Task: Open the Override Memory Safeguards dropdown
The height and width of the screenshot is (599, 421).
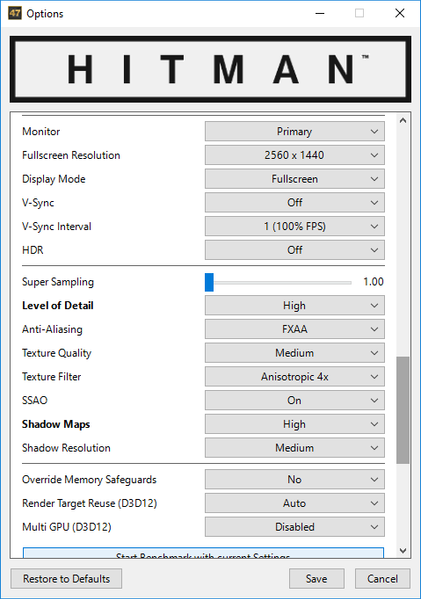Action: click(x=295, y=479)
